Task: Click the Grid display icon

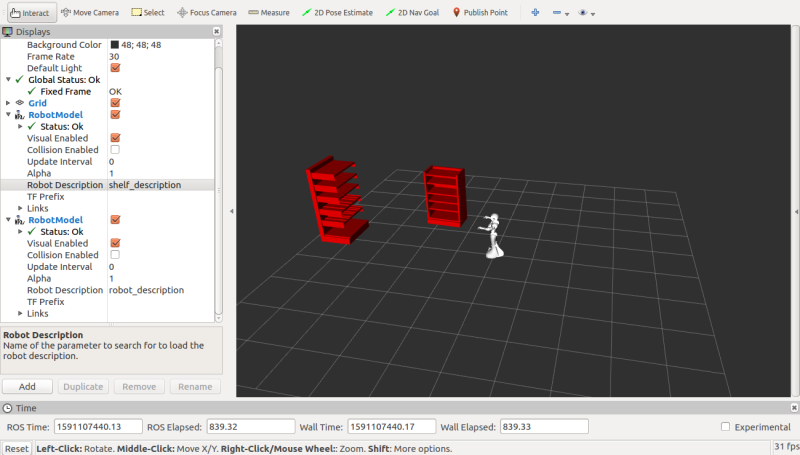Action: click(x=20, y=103)
